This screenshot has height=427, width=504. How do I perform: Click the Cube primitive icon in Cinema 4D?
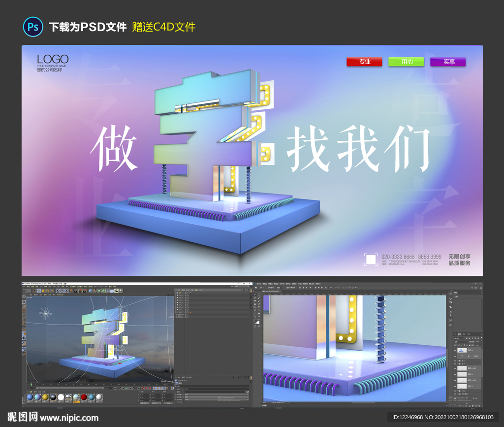click(91, 291)
